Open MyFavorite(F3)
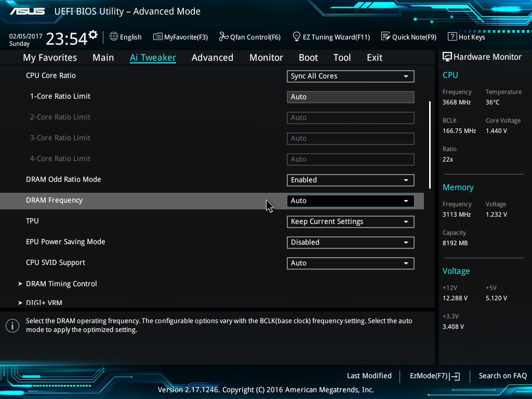The width and height of the screenshot is (532, 399). (x=180, y=37)
